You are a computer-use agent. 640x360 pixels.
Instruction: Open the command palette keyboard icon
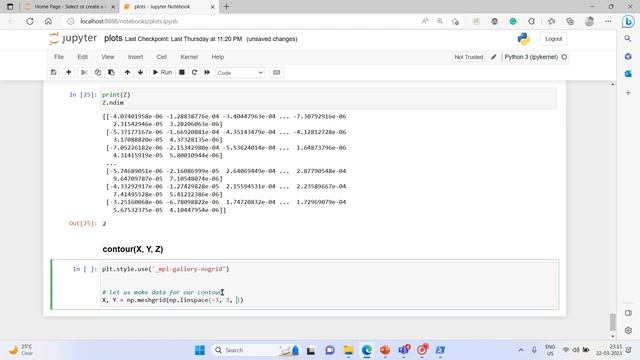[x=276, y=72]
